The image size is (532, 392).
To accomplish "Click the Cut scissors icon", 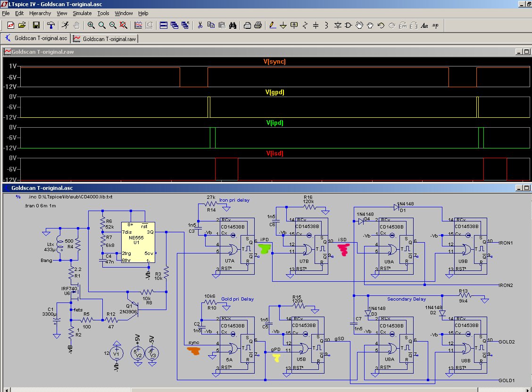I will [200, 25].
